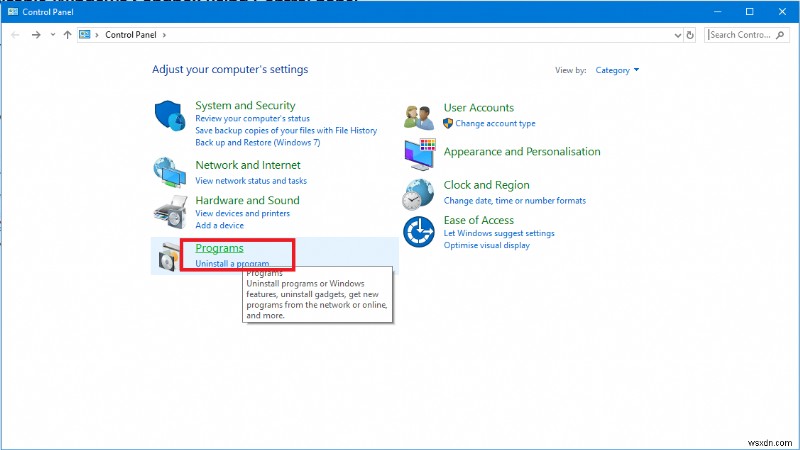Open the View by Category dropdown
This screenshot has height=450, width=800.
point(617,70)
